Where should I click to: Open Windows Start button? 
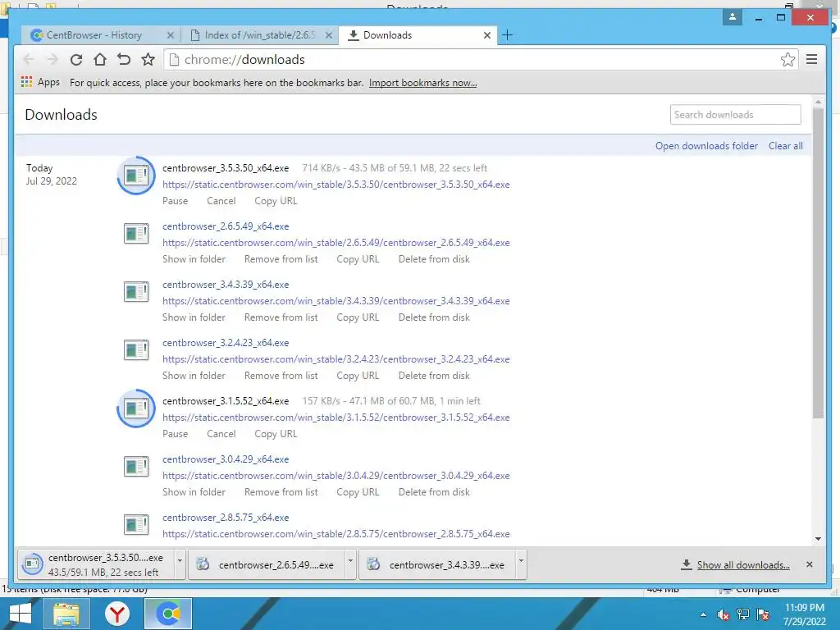click(x=21, y=614)
